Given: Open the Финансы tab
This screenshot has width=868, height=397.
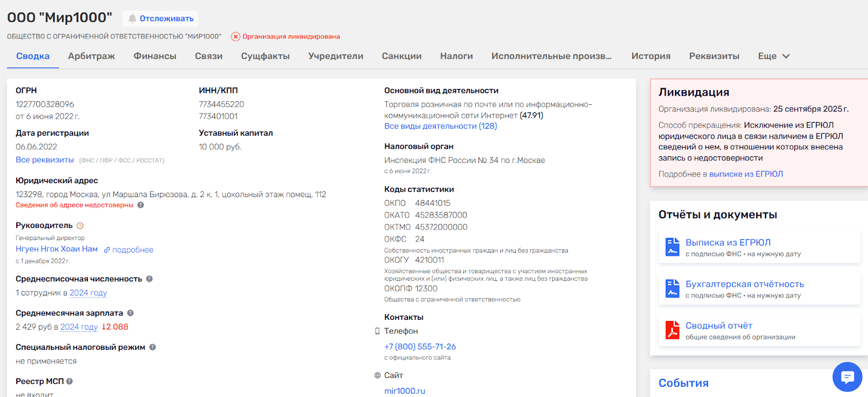Looking at the screenshot, I should click(155, 56).
